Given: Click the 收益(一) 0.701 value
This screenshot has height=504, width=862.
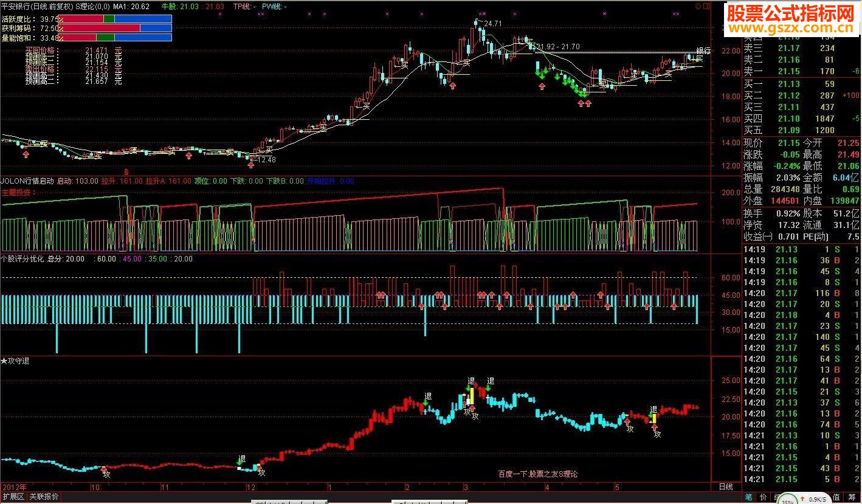Looking at the screenshot, I should pyautogui.click(x=789, y=236).
